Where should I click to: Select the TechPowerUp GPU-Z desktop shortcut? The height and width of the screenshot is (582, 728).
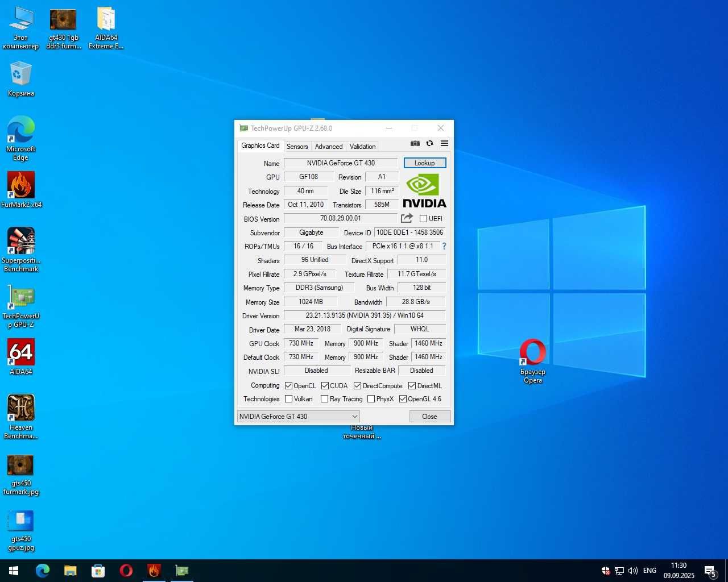click(x=21, y=306)
